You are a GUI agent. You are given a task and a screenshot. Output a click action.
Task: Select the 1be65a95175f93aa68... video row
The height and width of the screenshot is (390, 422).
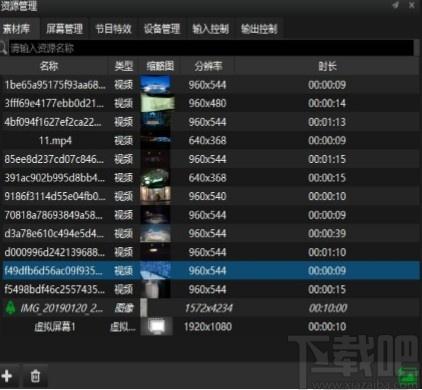coord(210,85)
